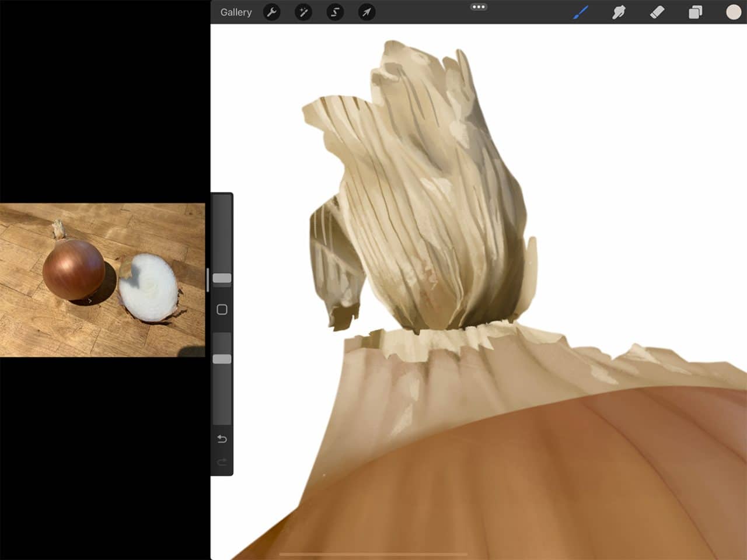Open the Selection tool

pyautogui.click(x=334, y=12)
